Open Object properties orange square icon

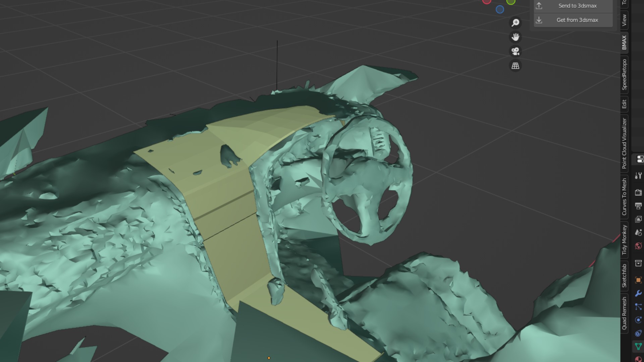pos(638,280)
